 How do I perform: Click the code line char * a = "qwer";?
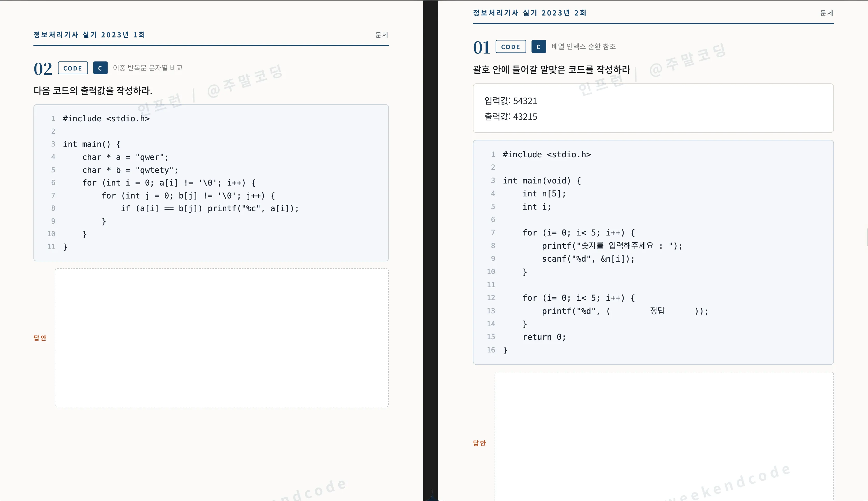pos(125,157)
